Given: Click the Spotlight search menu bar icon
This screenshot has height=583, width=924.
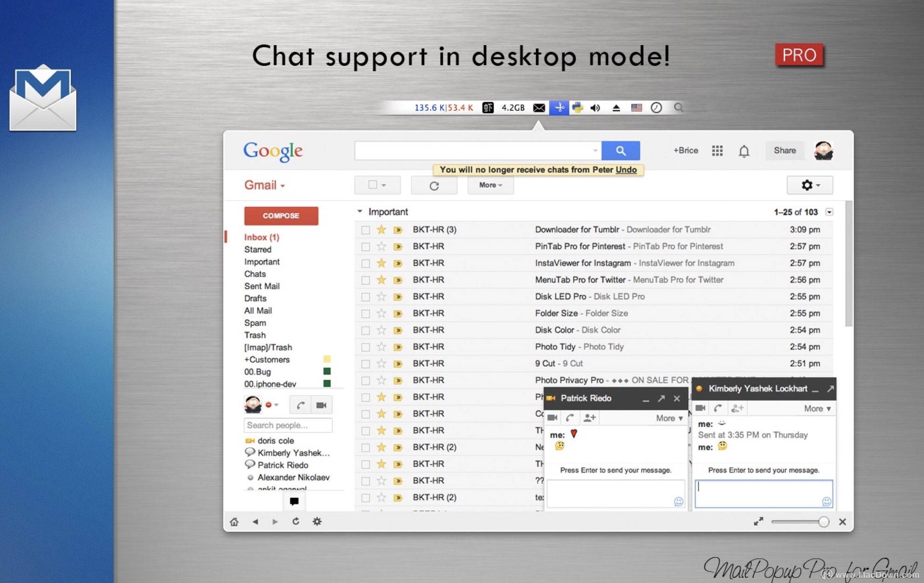Looking at the screenshot, I should point(679,108).
